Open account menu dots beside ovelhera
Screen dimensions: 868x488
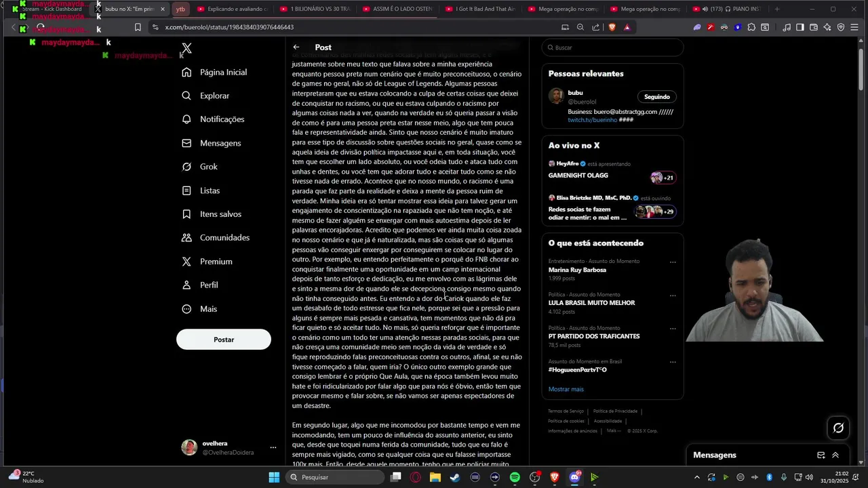273,447
